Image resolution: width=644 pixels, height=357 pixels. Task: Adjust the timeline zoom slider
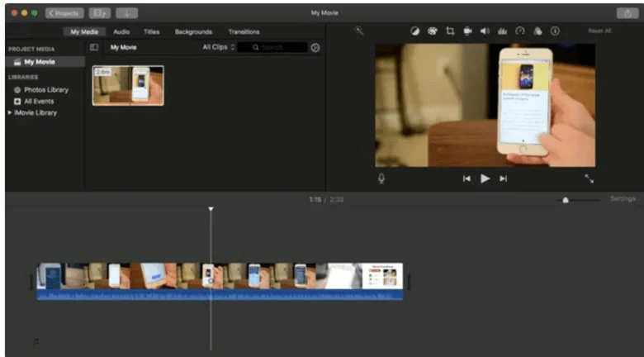click(x=566, y=200)
